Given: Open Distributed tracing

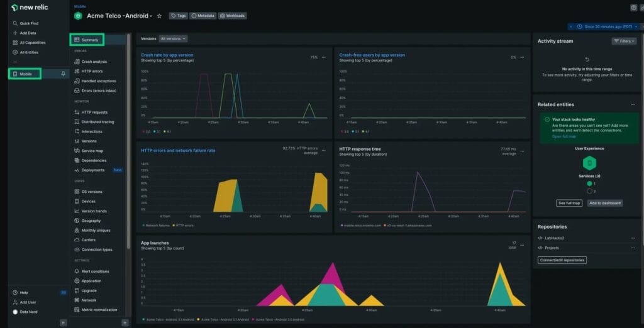Looking at the screenshot, I should (94, 122).
